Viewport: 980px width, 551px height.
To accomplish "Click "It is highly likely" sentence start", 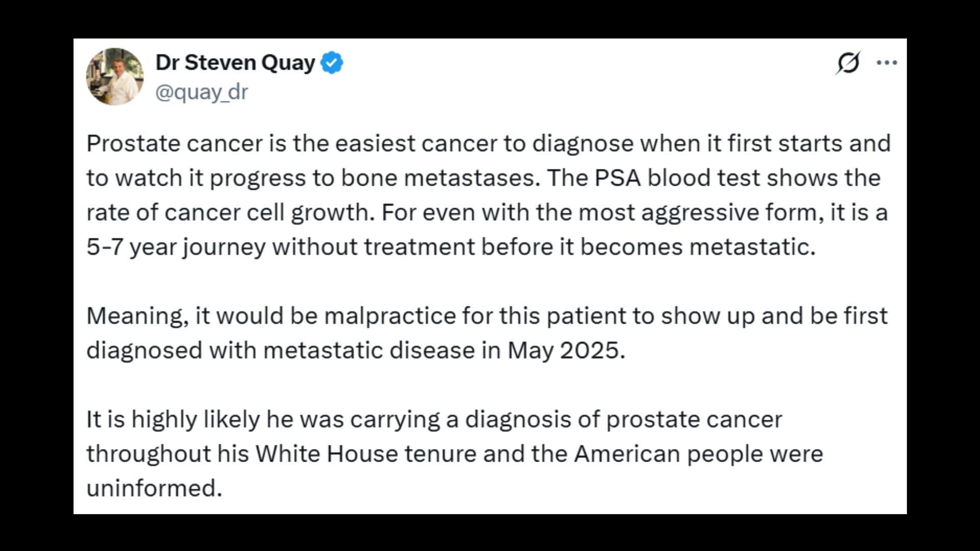I will pyautogui.click(x=174, y=419).
